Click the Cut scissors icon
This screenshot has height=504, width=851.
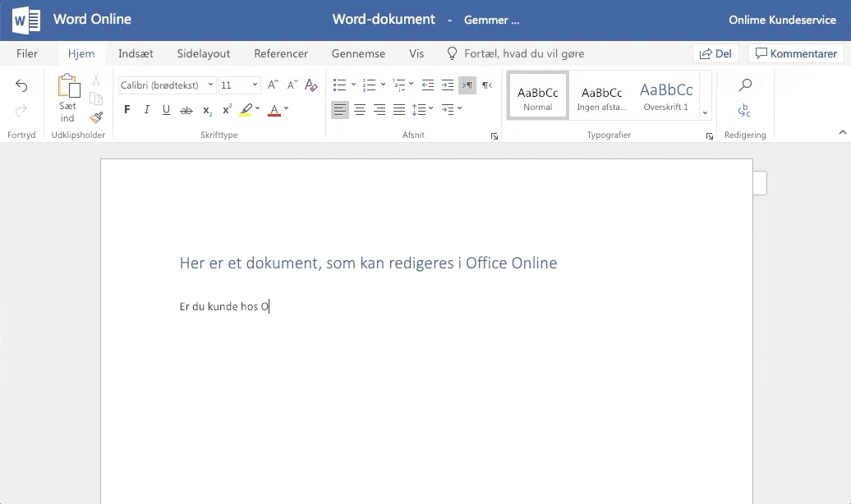point(96,80)
